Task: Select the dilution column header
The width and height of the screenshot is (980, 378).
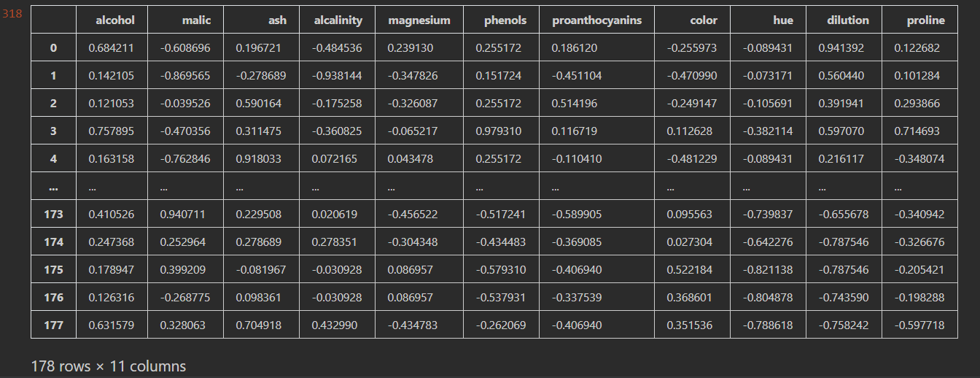Action: (x=848, y=20)
